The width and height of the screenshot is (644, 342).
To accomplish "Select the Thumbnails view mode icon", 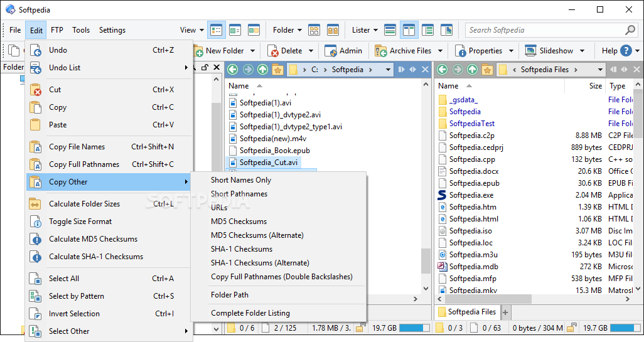I will (x=254, y=30).
